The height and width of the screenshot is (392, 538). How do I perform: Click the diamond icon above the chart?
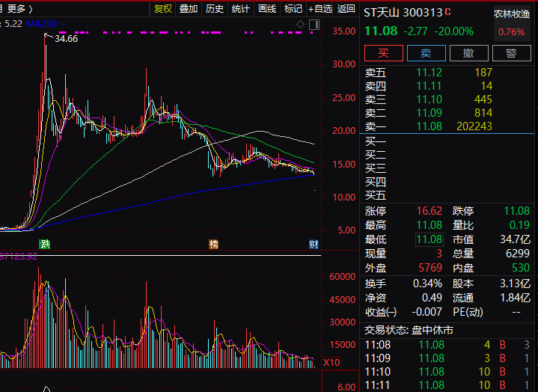click(x=300, y=25)
